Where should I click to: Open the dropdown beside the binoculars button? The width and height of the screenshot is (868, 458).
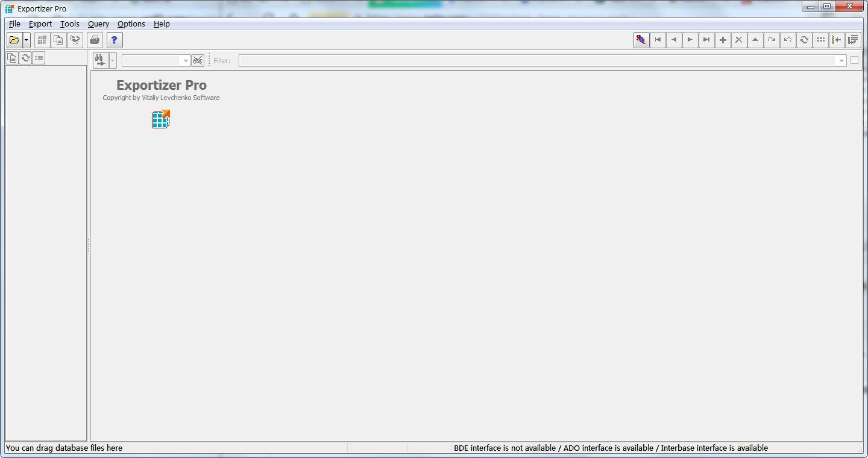tap(113, 60)
